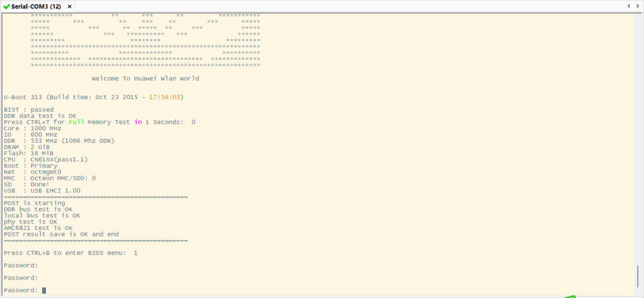Image resolution: width=644 pixels, height=298 pixels.
Task: Click the 'USB : USB EHCI 1.00' line
Action: tap(42, 191)
